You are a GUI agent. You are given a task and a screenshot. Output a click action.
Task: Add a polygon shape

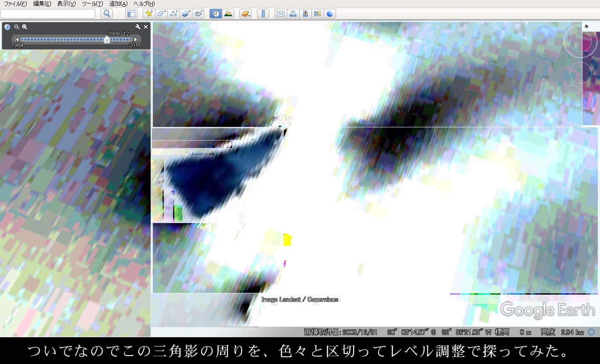(162, 14)
